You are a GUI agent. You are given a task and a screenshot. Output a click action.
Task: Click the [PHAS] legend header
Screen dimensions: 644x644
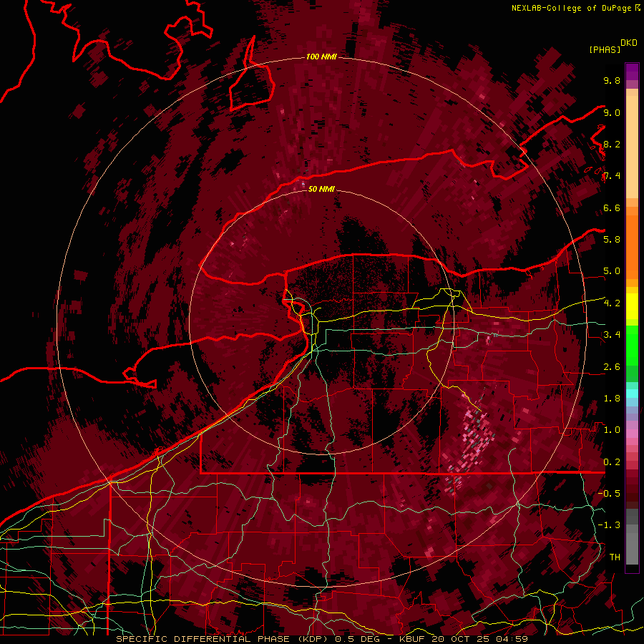[605, 49]
